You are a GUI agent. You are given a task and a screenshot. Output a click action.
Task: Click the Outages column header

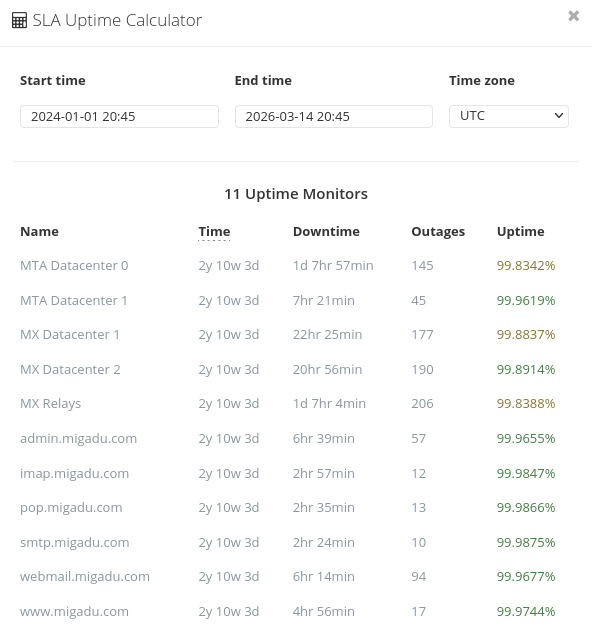pos(438,232)
